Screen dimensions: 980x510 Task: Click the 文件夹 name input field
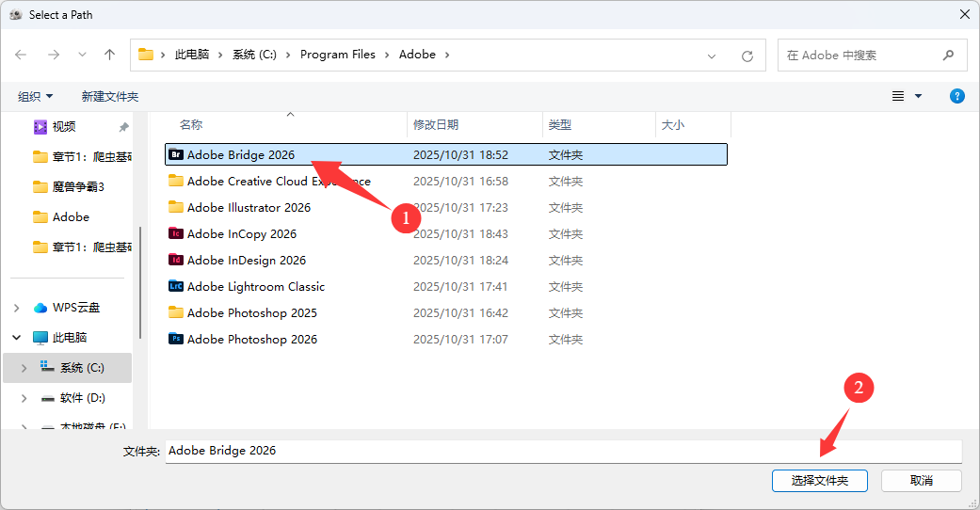(563, 451)
